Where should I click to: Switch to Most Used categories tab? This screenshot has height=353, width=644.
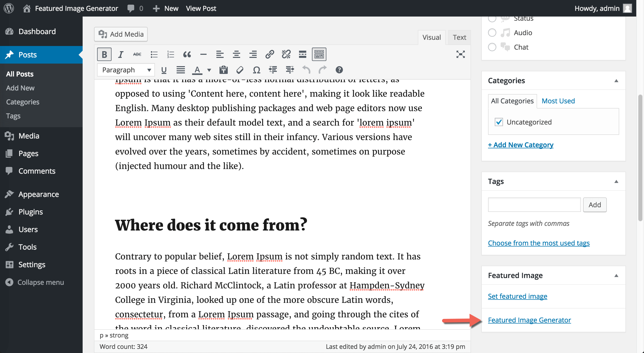click(558, 101)
